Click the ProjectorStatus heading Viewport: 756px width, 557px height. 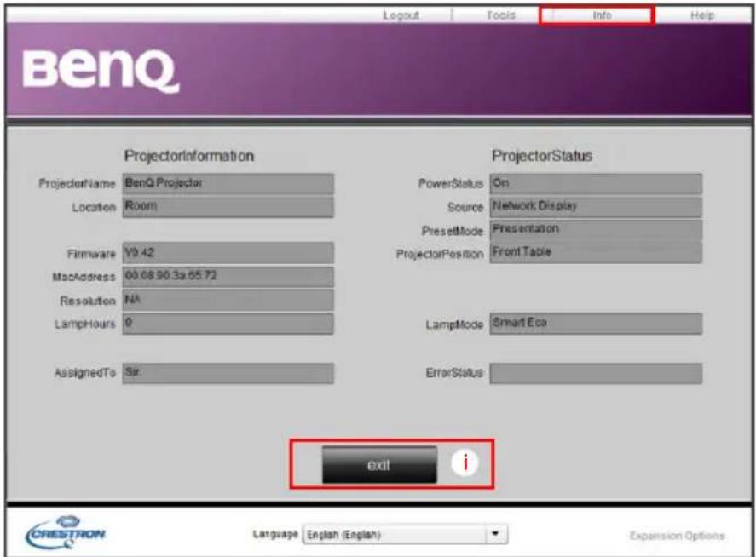tap(542, 156)
